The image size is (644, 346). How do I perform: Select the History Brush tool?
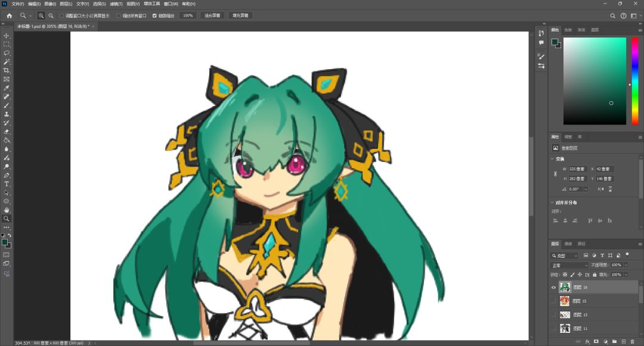point(6,123)
